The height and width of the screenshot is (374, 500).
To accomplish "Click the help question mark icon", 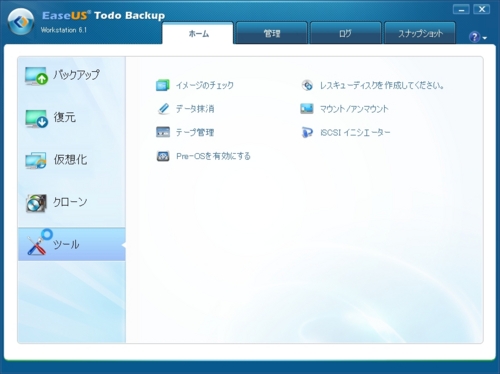I will pos(474,37).
